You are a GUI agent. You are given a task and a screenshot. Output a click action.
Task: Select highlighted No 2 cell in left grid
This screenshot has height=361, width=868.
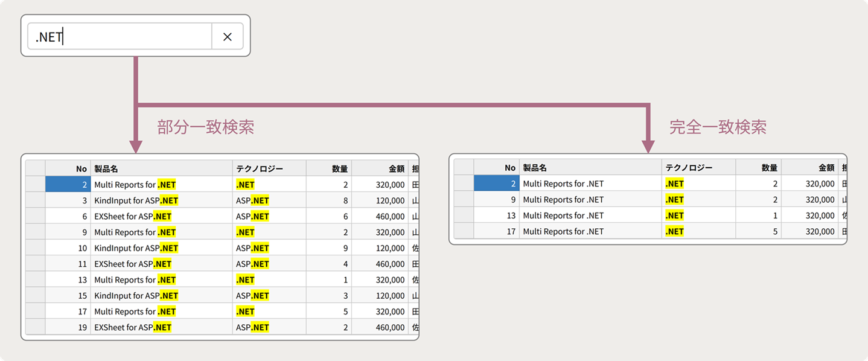[68, 185]
